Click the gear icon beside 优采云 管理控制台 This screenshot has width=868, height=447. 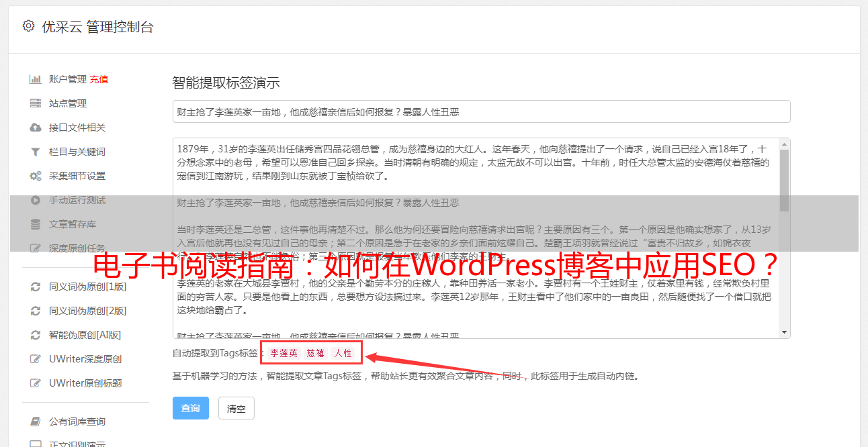coord(28,26)
